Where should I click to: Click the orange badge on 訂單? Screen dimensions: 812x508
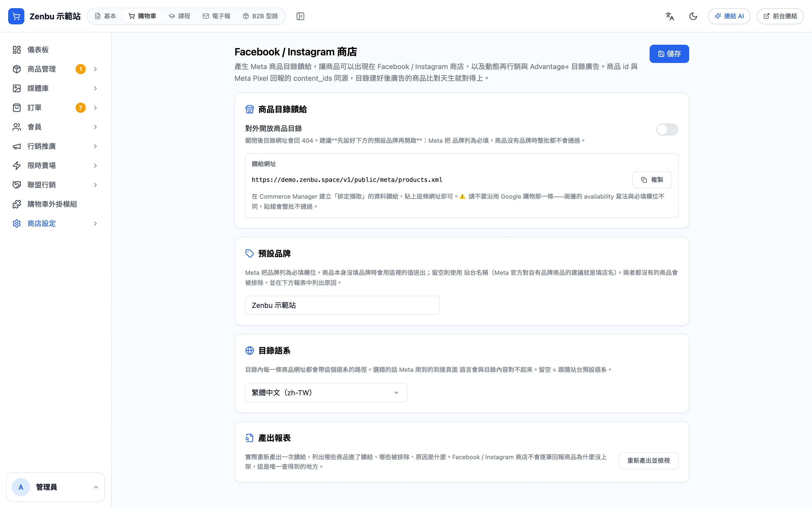[80, 107]
